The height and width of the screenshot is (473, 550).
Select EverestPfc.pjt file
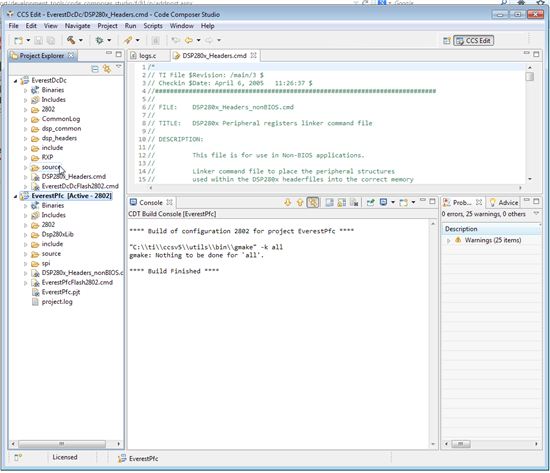61,292
